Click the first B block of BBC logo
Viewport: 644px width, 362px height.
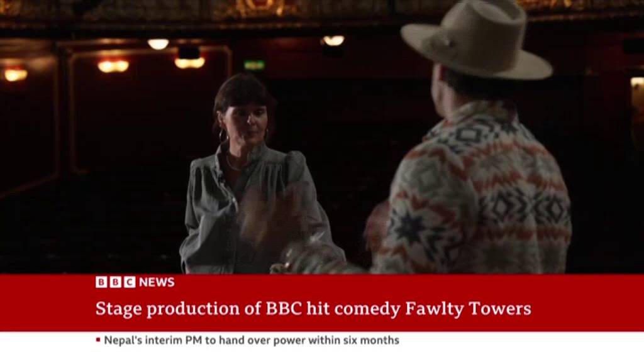[101, 282]
